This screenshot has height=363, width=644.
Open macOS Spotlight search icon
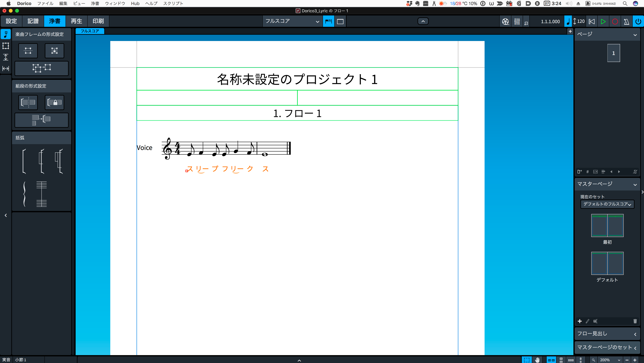625,3
